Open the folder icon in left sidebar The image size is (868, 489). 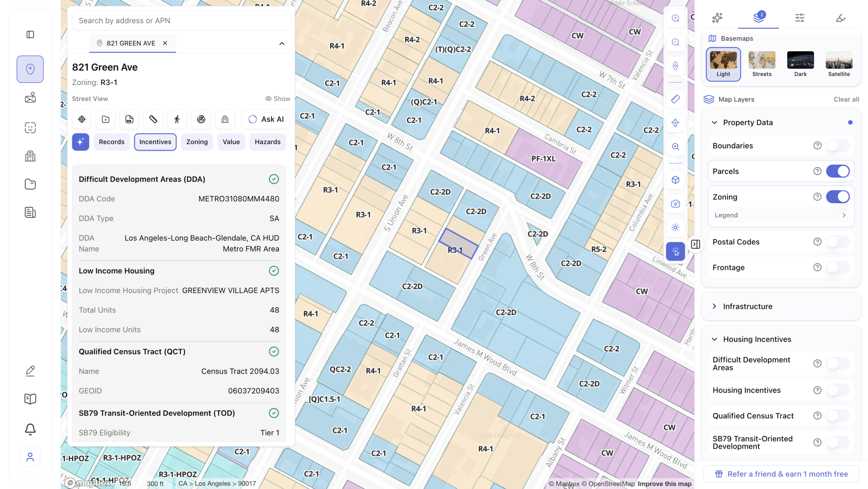30,184
